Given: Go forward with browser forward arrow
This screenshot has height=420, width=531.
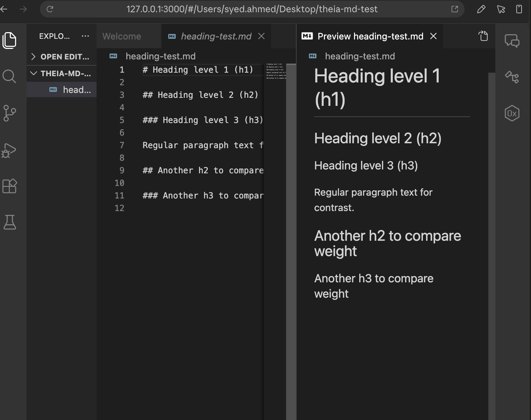Looking at the screenshot, I should click(23, 9).
